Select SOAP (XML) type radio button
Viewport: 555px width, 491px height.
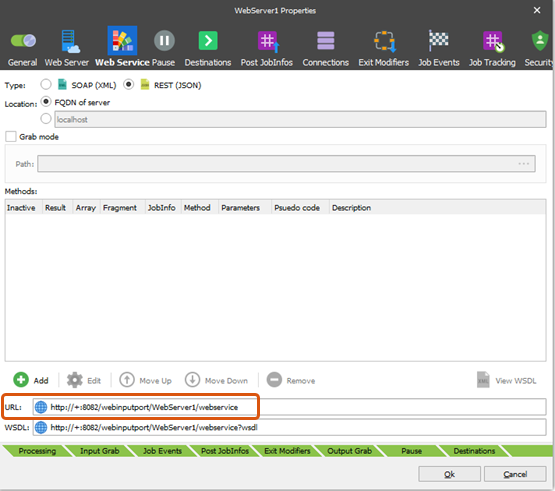46,85
